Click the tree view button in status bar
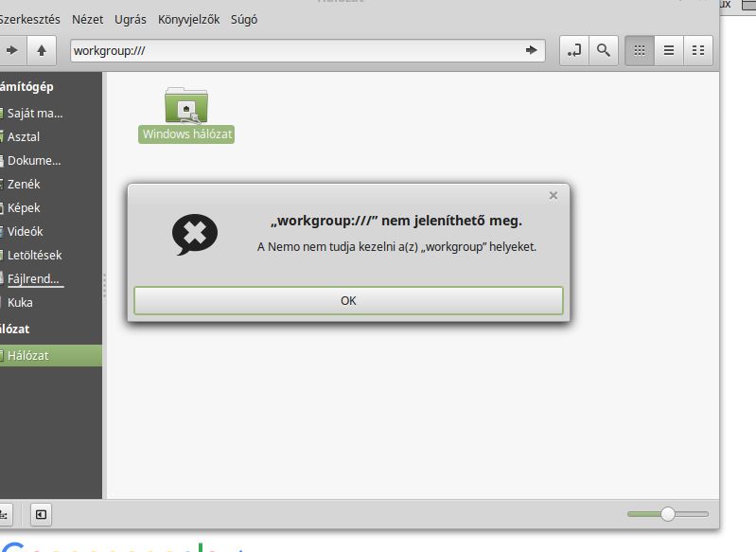The height and width of the screenshot is (552, 756). (x=5, y=514)
